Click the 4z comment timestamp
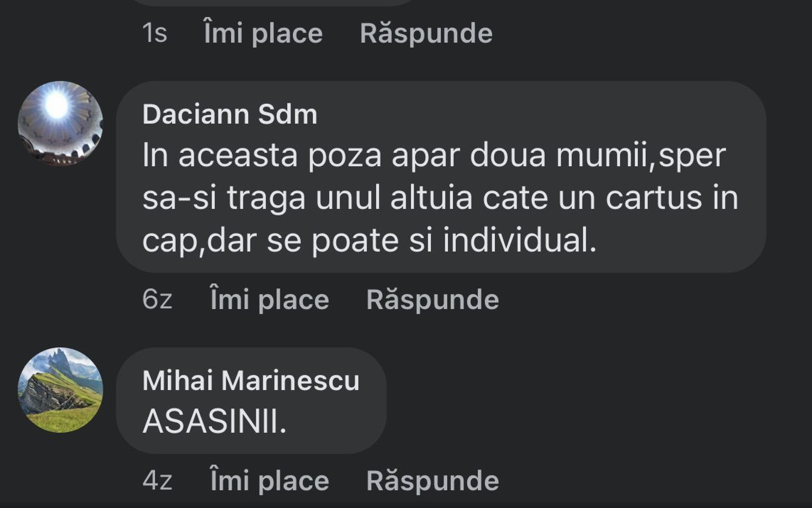Image resolution: width=812 pixels, height=508 pixels. [157, 481]
